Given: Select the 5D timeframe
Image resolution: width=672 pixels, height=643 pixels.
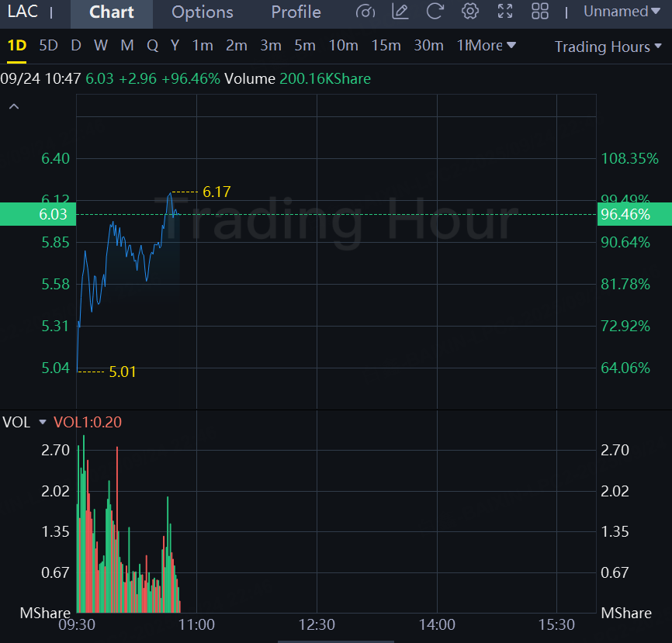Looking at the screenshot, I should pyautogui.click(x=48, y=45).
